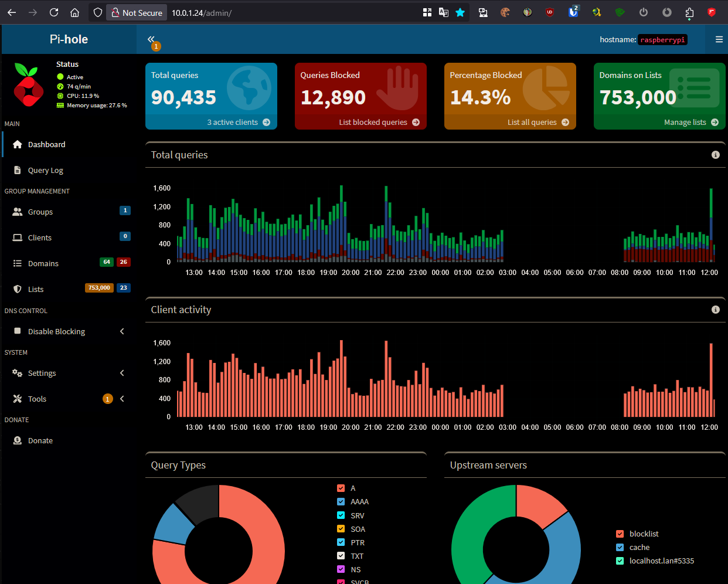Click the Tools wrench icon
This screenshot has width=728, height=584.
coord(18,399)
